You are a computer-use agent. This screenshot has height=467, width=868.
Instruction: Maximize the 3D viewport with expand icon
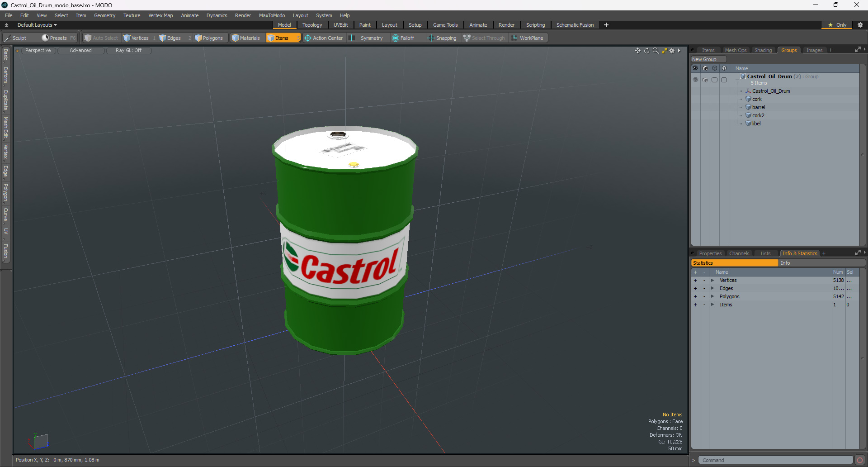pyautogui.click(x=664, y=51)
